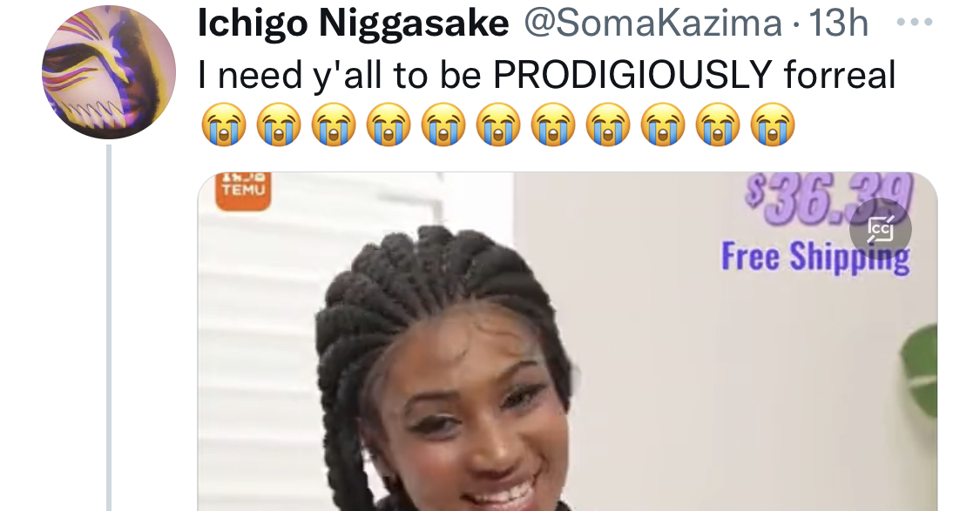Click the tweet text starting 'I need y'all'

(x=546, y=75)
